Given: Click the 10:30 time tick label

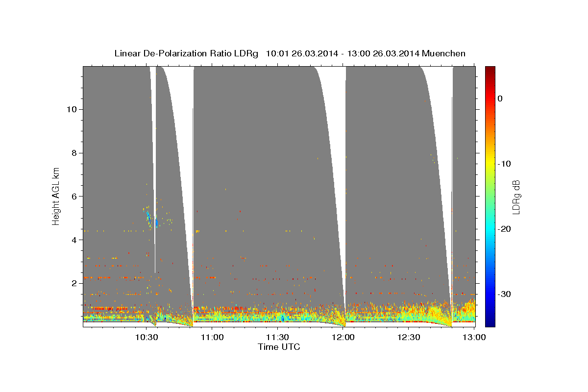Looking at the screenshot, I should click(x=147, y=337).
